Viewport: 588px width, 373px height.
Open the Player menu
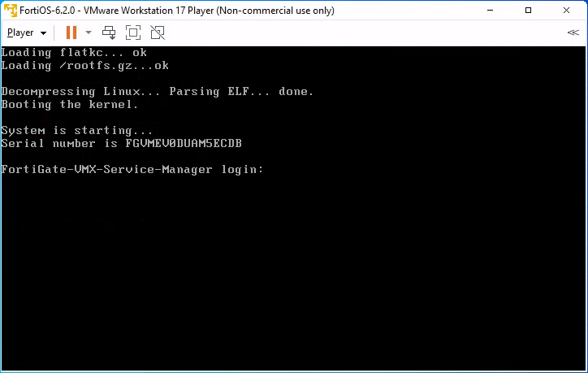coord(20,33)
